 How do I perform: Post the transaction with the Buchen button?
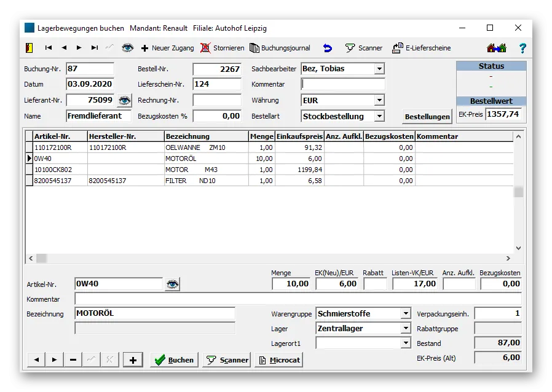coord(174,359)
